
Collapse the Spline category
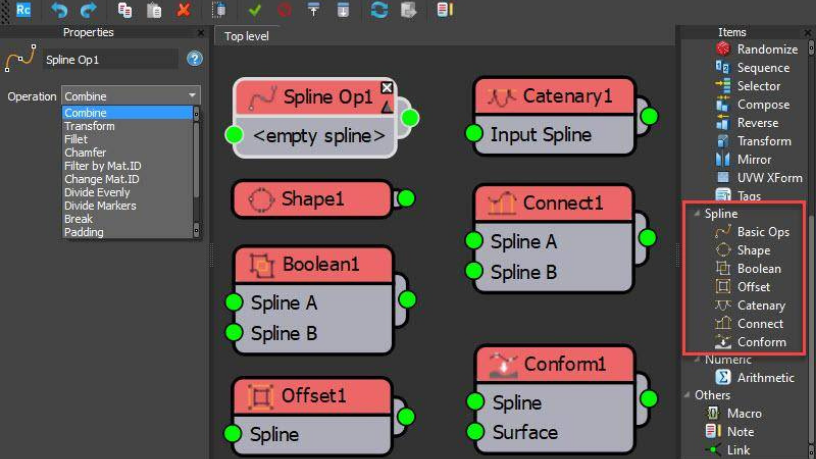point(697,213)
